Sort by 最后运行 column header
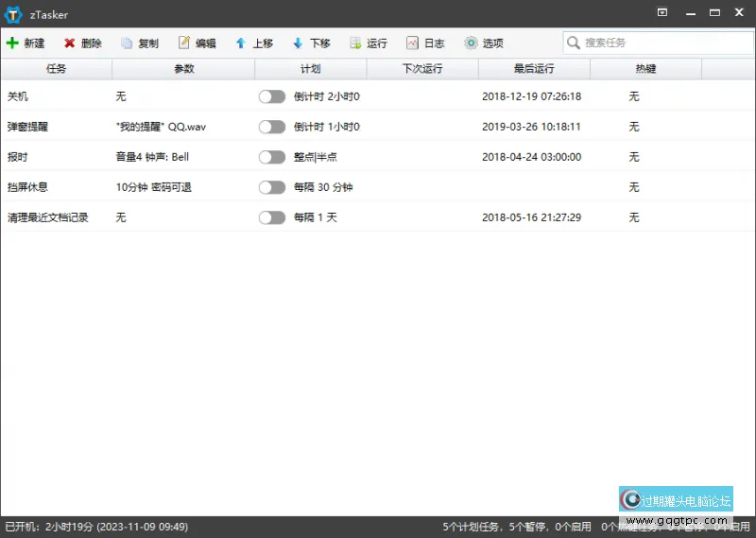Viewport: 756px width, 538px height. (534, 69)
